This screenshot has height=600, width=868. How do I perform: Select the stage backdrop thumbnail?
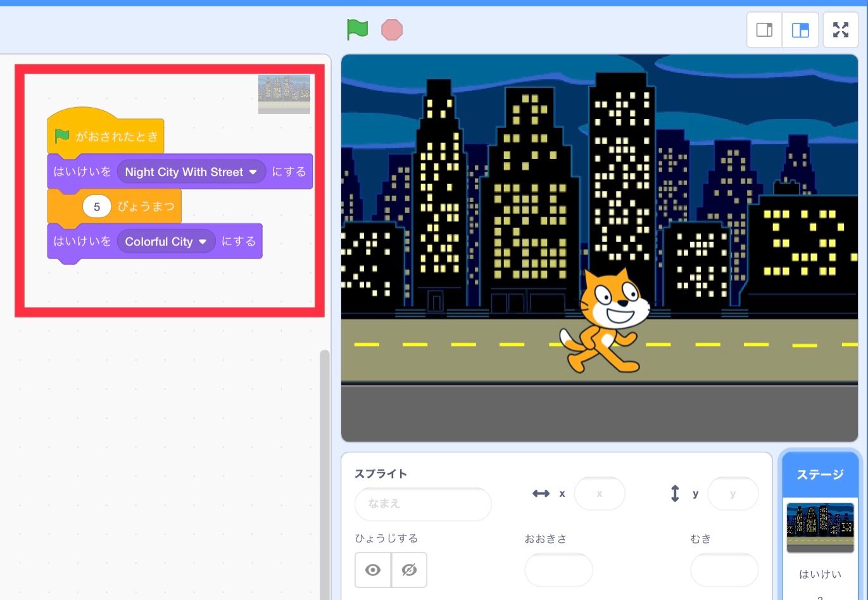coord(820,528)
